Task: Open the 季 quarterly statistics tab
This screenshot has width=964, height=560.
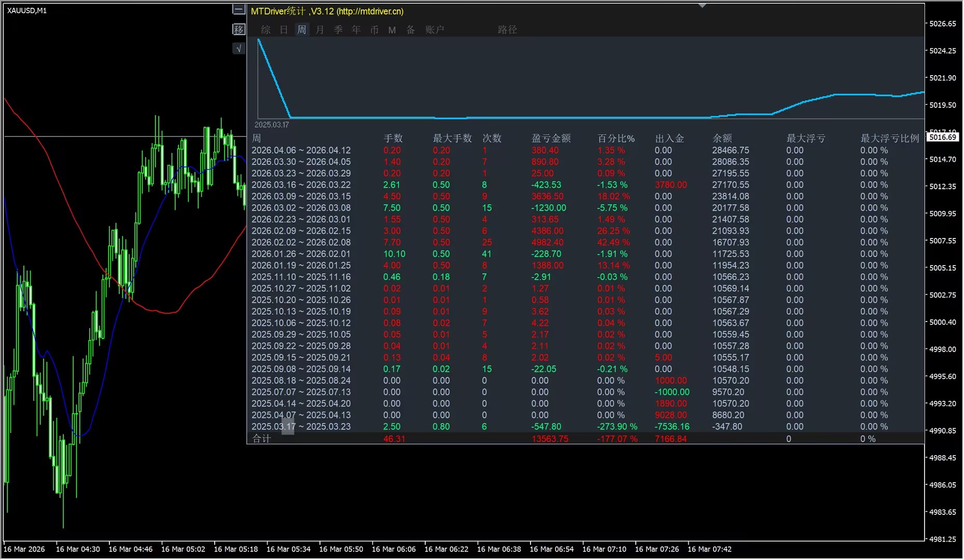Action: coord(338,30)
